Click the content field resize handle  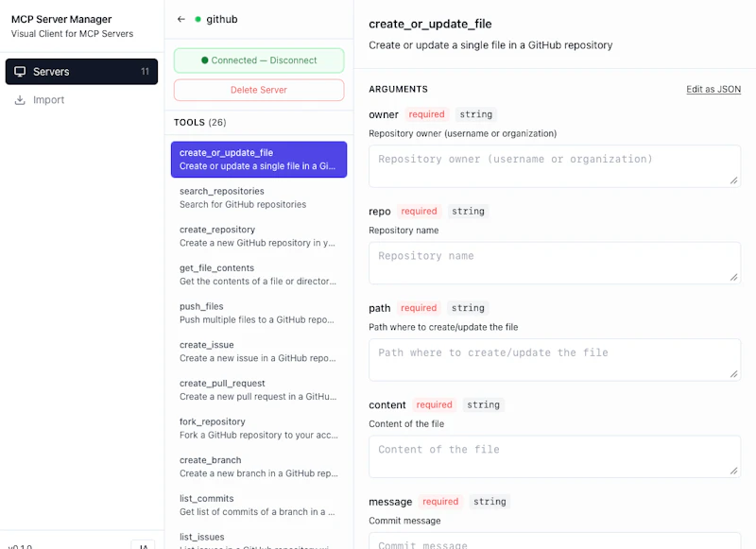click(x=734, y=471)
